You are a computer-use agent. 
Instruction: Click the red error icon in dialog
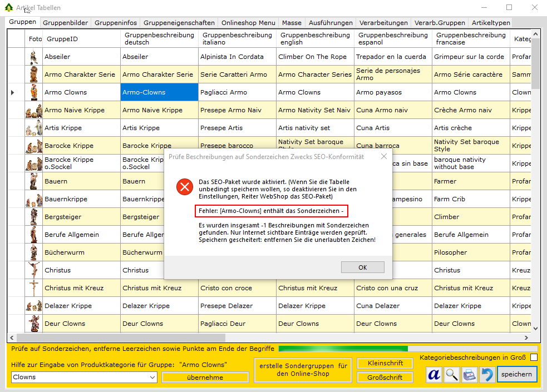coord(184,187)
